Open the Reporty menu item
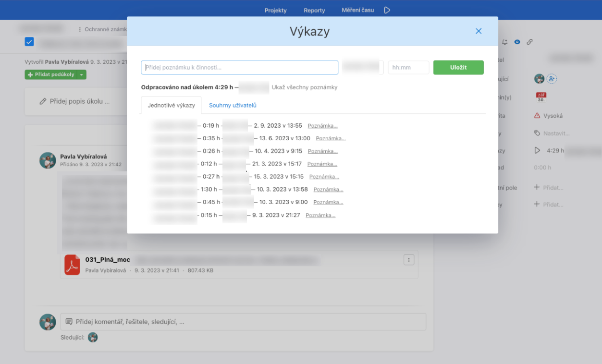 point(314,10)
